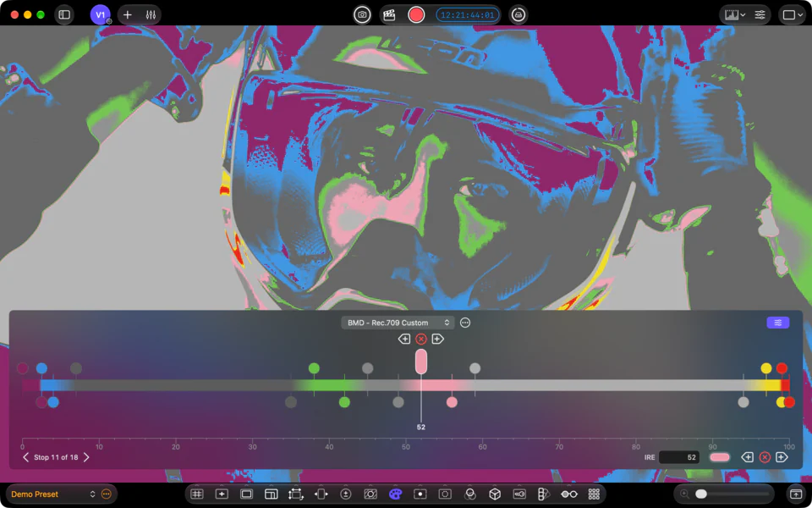Screen dimensions: 812x508
Task: Open the pink color swatch beside IRE
Action: (x=719, y=457)
